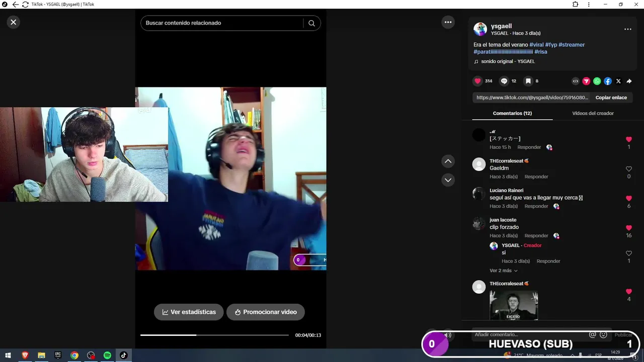
Task: Open Epic Games Launcher from taskbar
Action: coord(58,355)
